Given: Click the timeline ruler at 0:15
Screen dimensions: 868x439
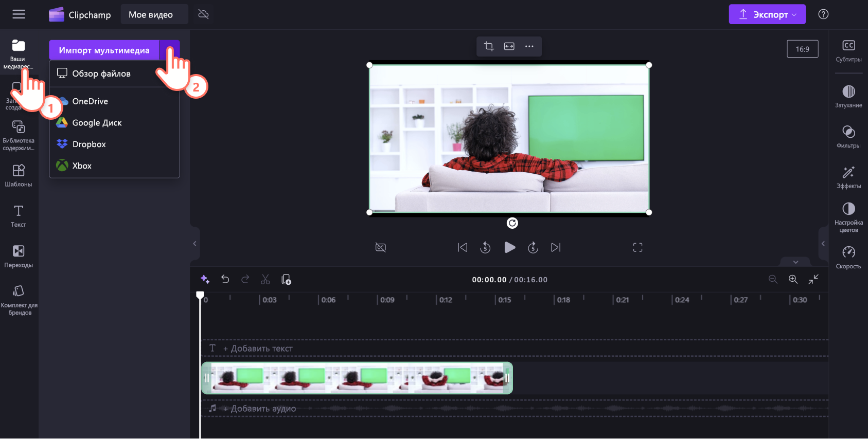Looking at the screenshot, I should 504,300.
